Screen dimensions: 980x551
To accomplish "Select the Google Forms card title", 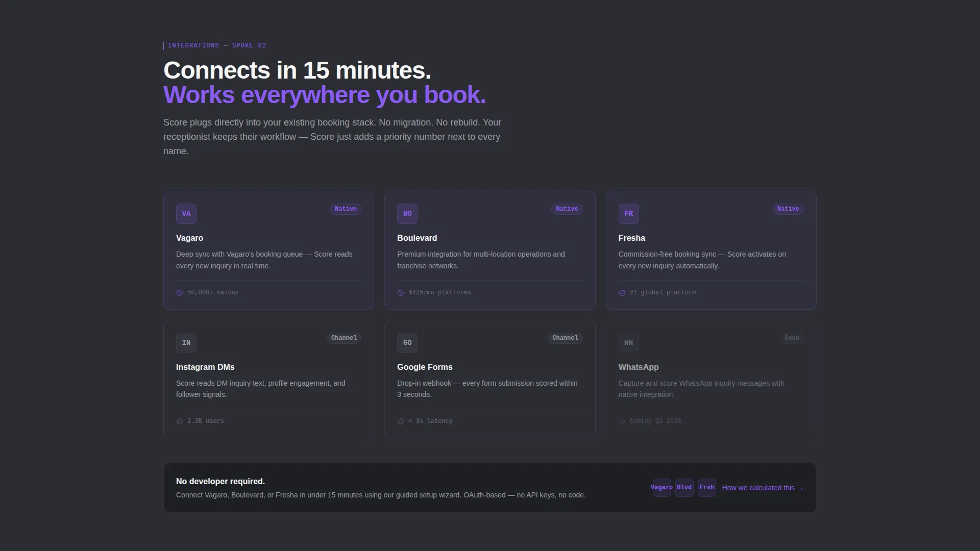I will [425, 367].
